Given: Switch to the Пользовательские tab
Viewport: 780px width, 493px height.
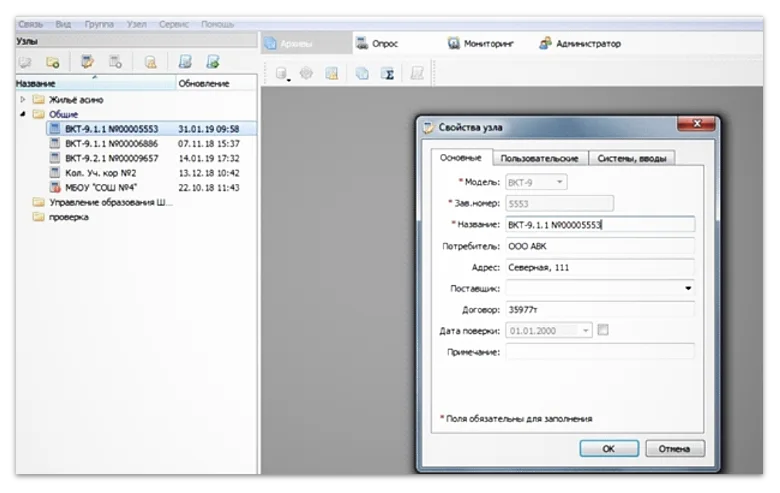Looking at the screenshot, I should tap(539, 158).
